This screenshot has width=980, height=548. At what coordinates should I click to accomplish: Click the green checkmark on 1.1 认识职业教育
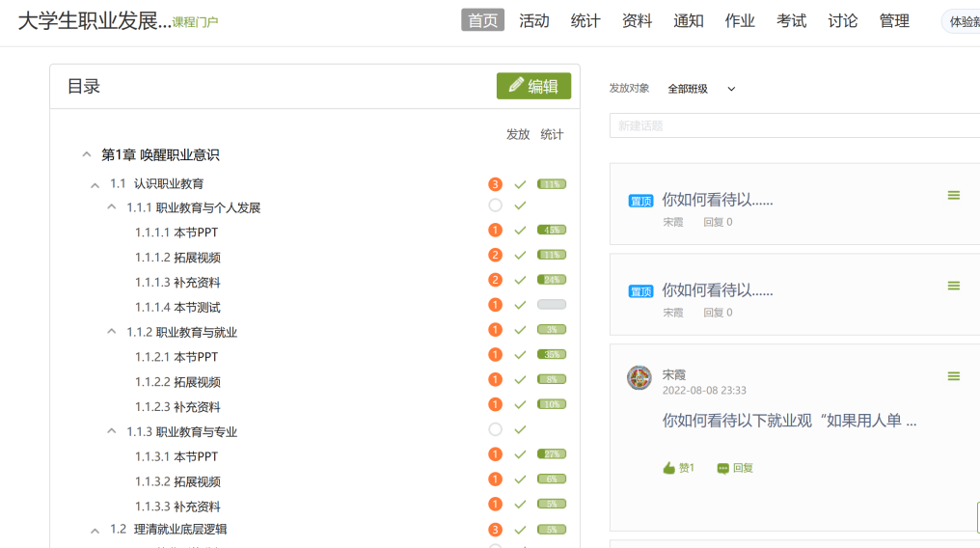tap(520, 184)
